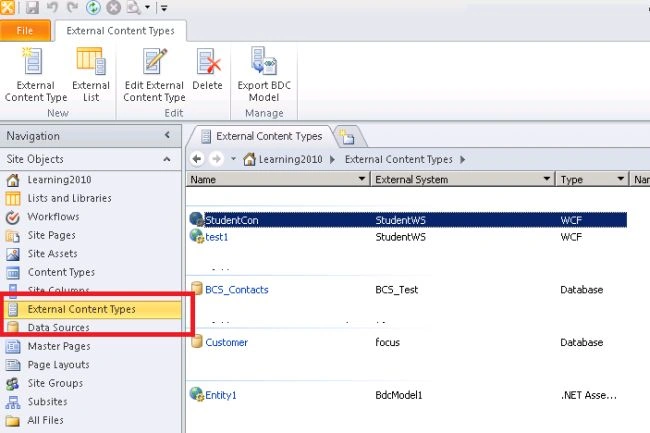
Task: Open Master Pages
Action: coord(59,346)
